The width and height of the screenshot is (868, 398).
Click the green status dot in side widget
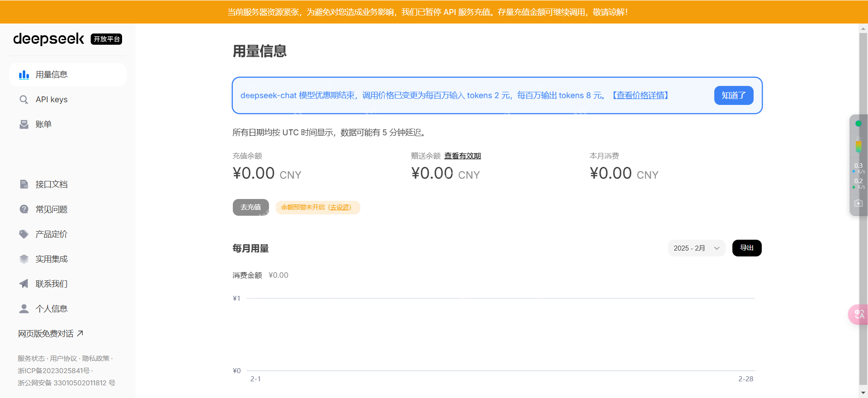859,123
